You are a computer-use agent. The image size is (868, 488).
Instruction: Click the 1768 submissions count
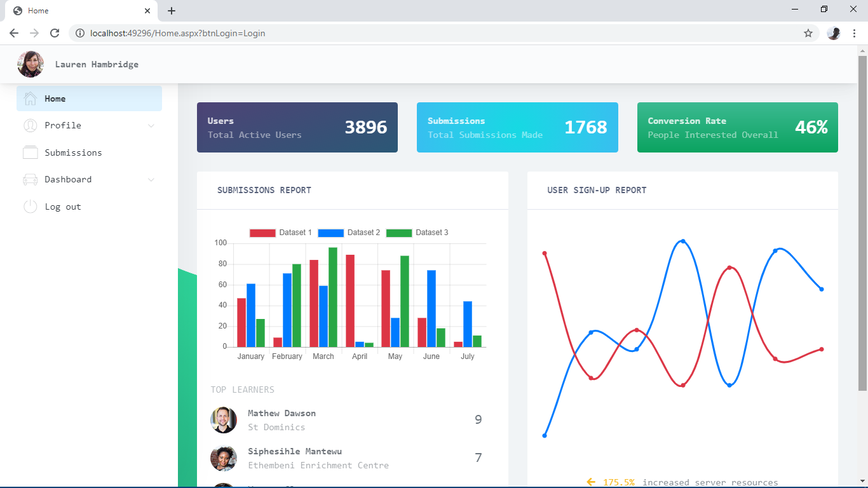[586, 127]
